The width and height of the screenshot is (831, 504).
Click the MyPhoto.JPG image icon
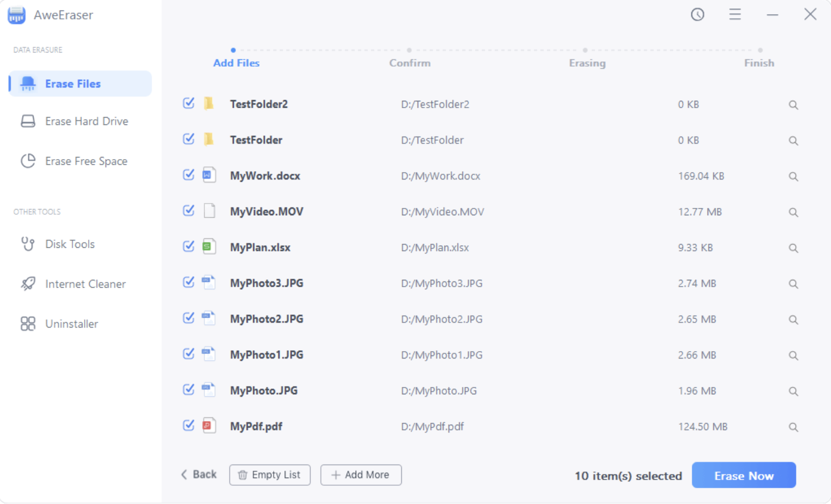click(209, 390)
